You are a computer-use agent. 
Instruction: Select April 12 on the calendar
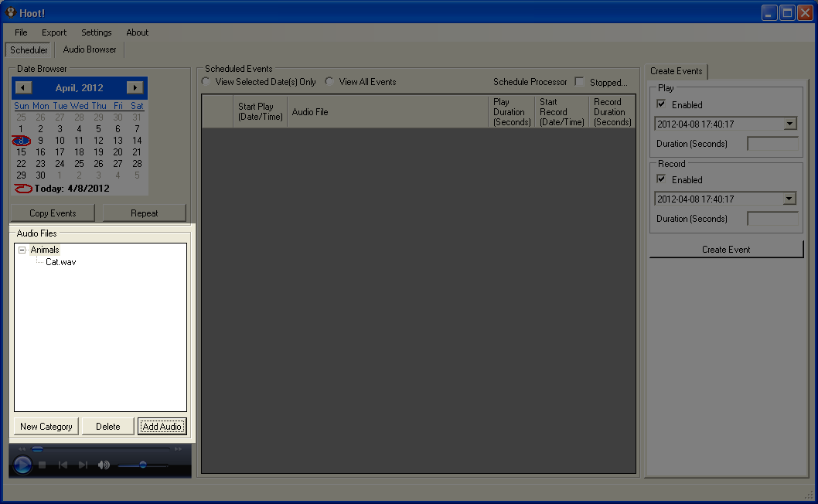pos(99,141)
